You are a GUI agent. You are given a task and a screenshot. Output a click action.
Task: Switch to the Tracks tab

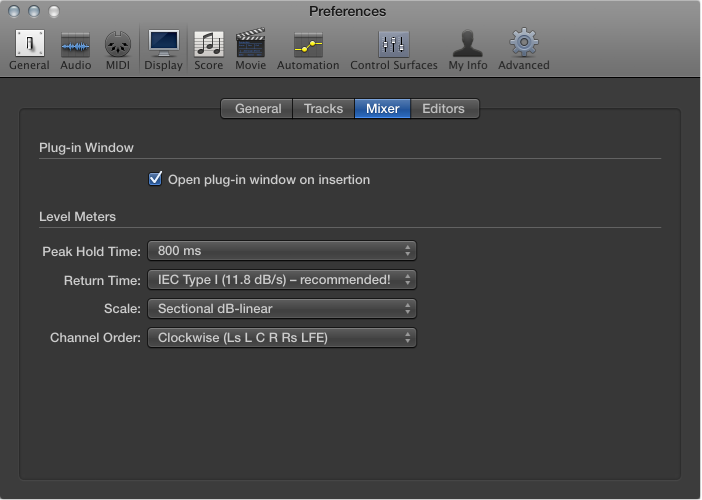coord(323,109)
